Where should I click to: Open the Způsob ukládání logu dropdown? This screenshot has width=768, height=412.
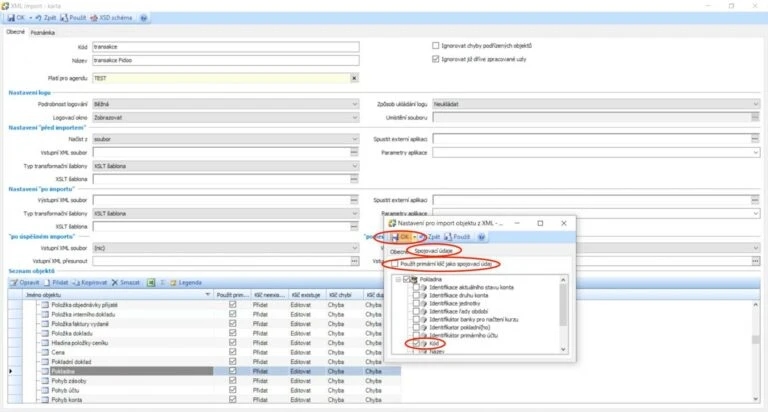[x=756, y=104]
